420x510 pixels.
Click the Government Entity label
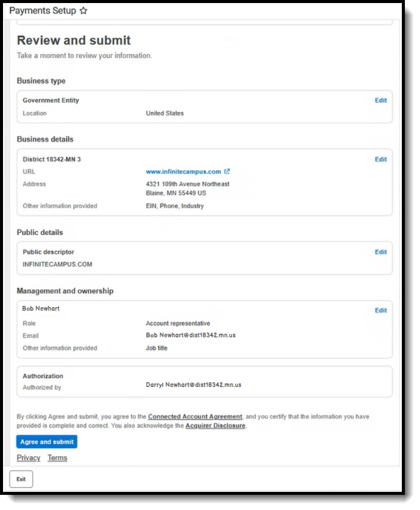click(51, 101)
